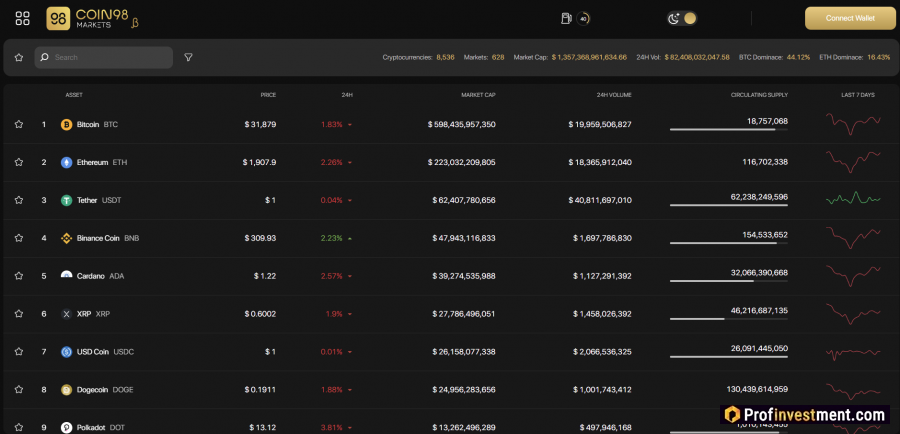
Task: Sort by the PRICE column header
Action: (x=268, y=95)
